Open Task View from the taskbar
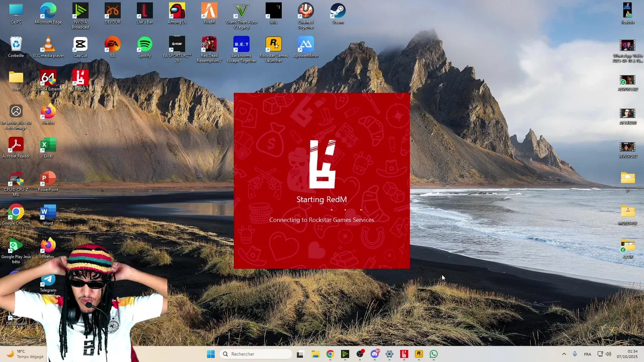The width and height of the screenshot is (644, 362). 300,354
